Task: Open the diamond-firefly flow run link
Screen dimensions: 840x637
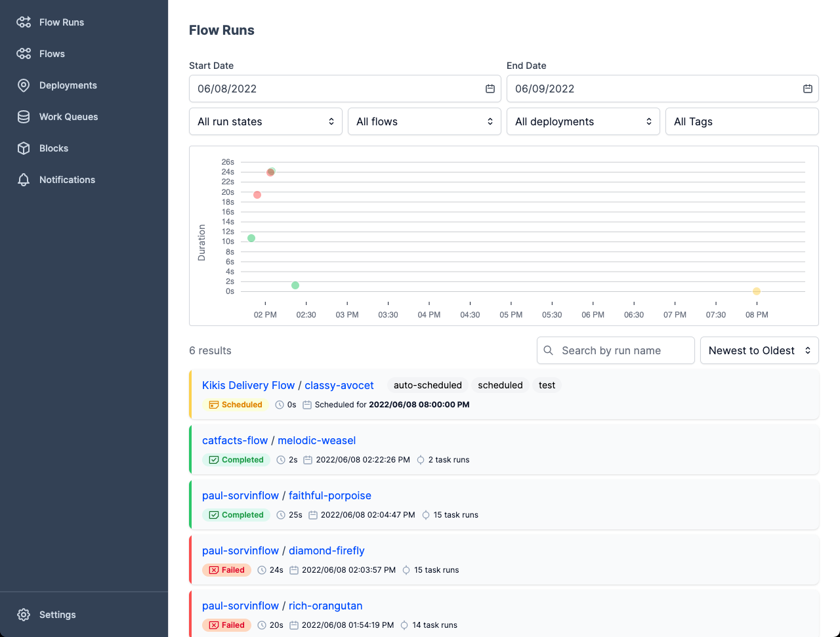Action: click(x=326, y=550)
